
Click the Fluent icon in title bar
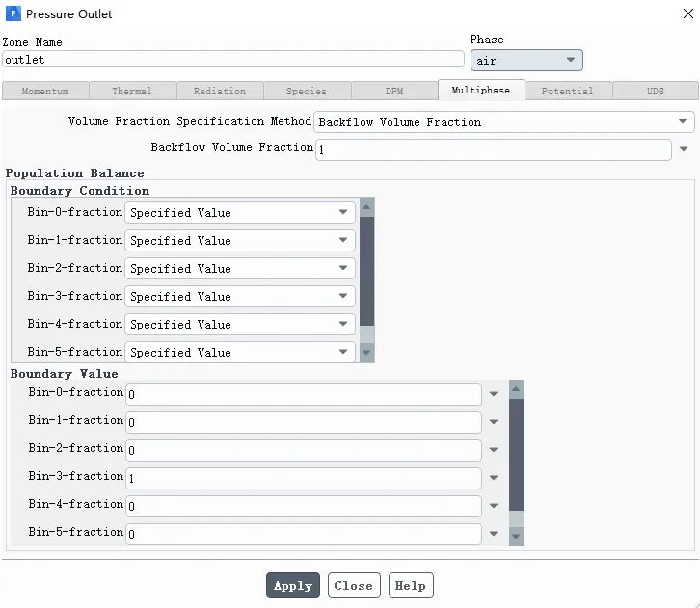tap(13, 14)
